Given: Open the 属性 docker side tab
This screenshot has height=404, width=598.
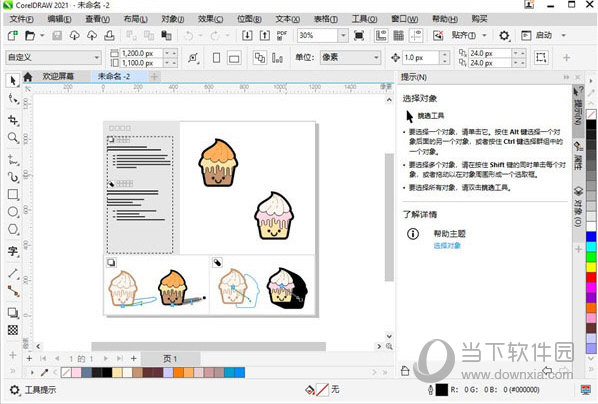Looking at the screenshot, I should [579, 157].
